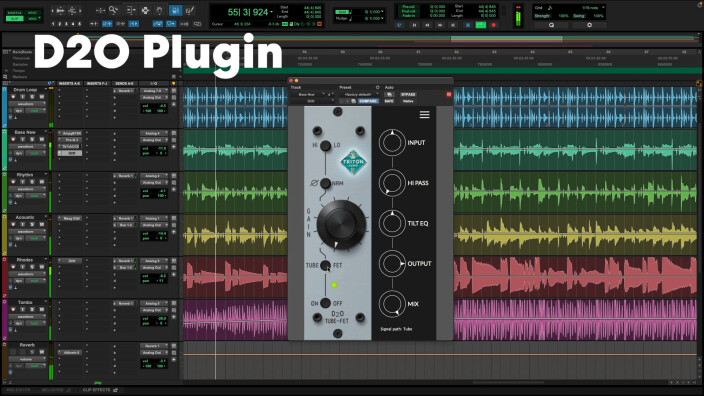
Task: Click the I/O column header
Action: 154,84
